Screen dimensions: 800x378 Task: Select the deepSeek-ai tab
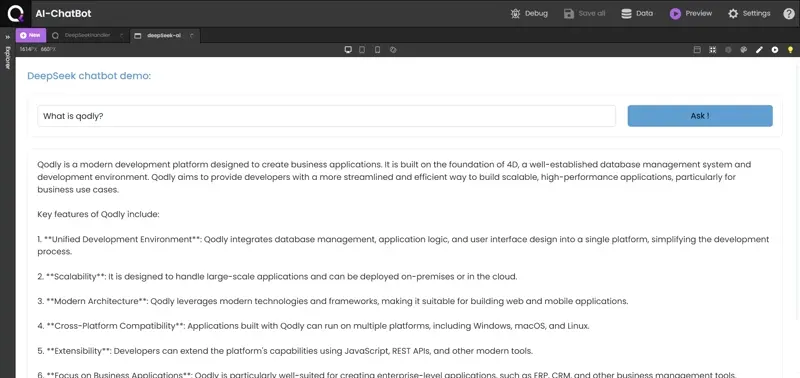[x=164, y=36]
